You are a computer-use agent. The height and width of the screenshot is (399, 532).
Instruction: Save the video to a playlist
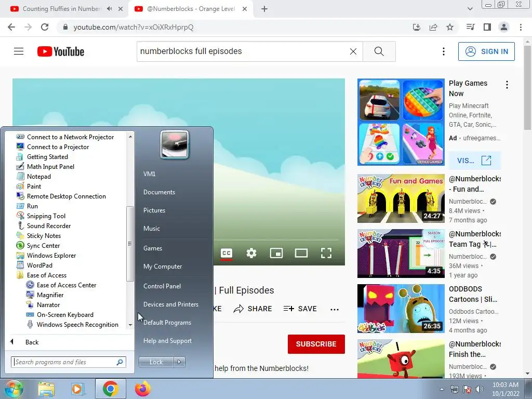tap(300, 309)
